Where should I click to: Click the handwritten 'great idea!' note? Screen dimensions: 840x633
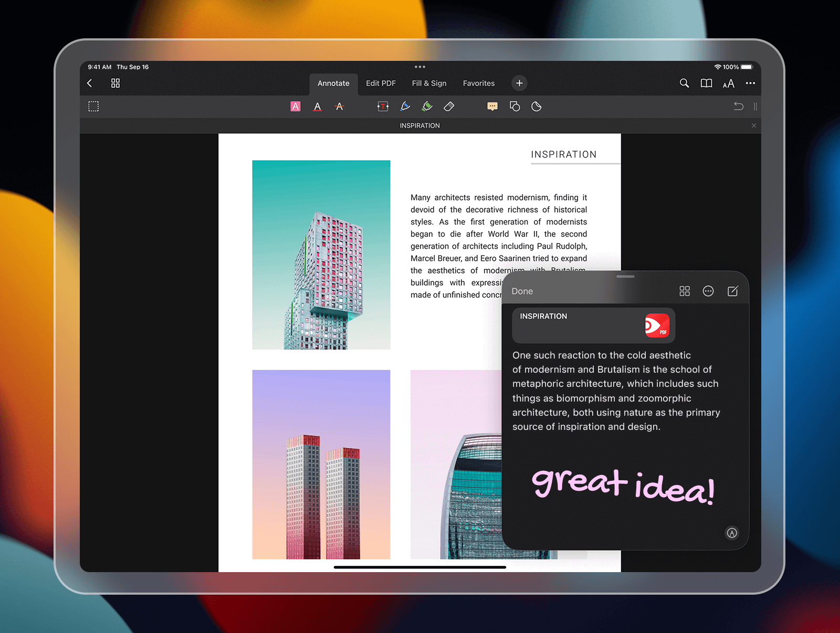[623, 487]
